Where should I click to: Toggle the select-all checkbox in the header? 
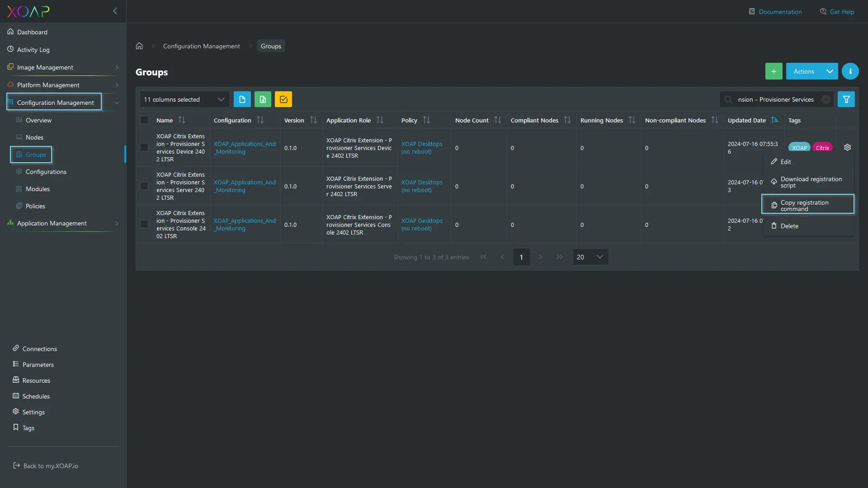[144, 120]
